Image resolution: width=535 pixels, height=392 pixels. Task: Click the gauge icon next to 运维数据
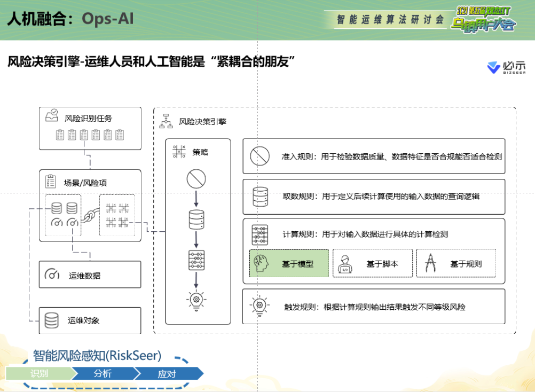(52, 275)
